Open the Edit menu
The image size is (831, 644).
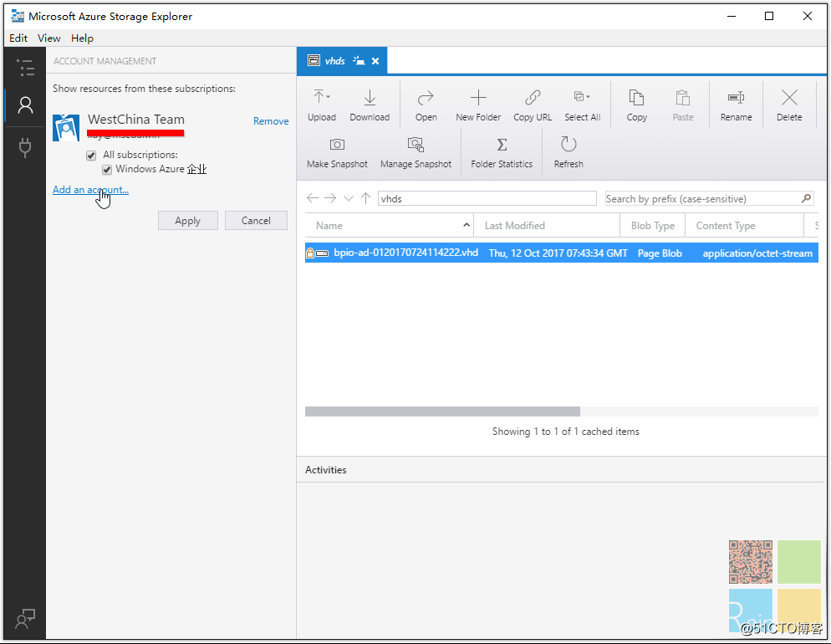pyautogui.click(x=18, y=38)
